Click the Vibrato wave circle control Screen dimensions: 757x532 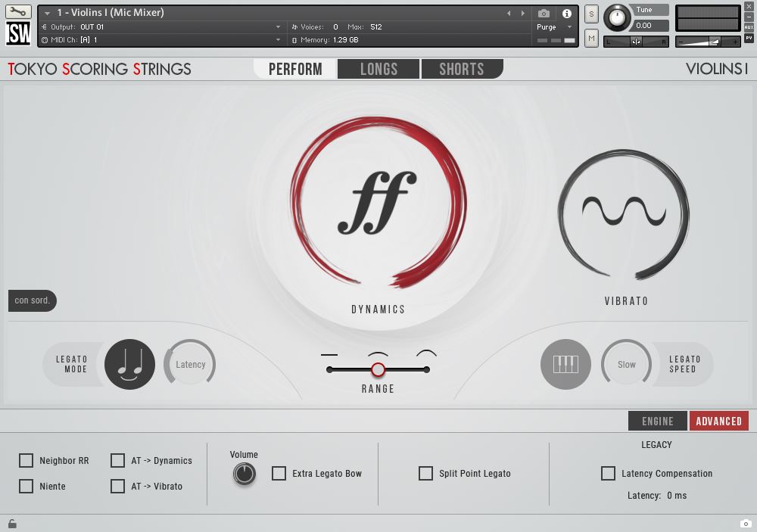tap(624, 214)
